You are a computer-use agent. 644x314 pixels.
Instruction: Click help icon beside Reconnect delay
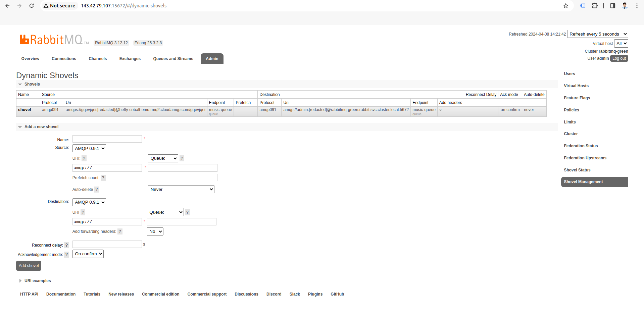coord(66,245)
